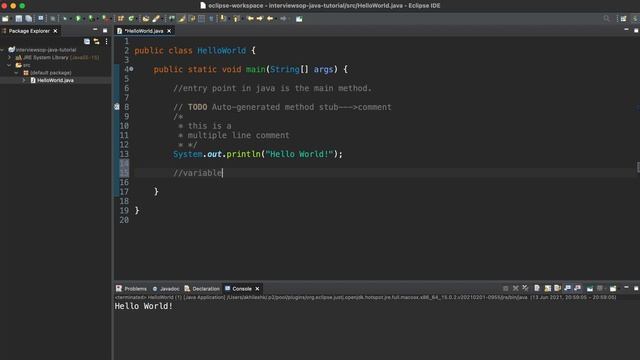Maximize the Console panel
The image size is (640, 360).
click(x=636, y=288)
